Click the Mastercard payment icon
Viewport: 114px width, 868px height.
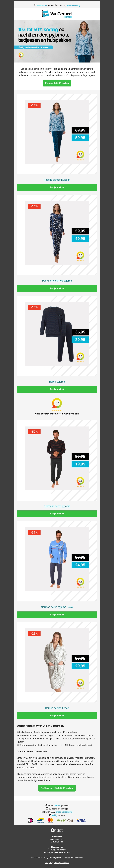(x=50, y=820)
